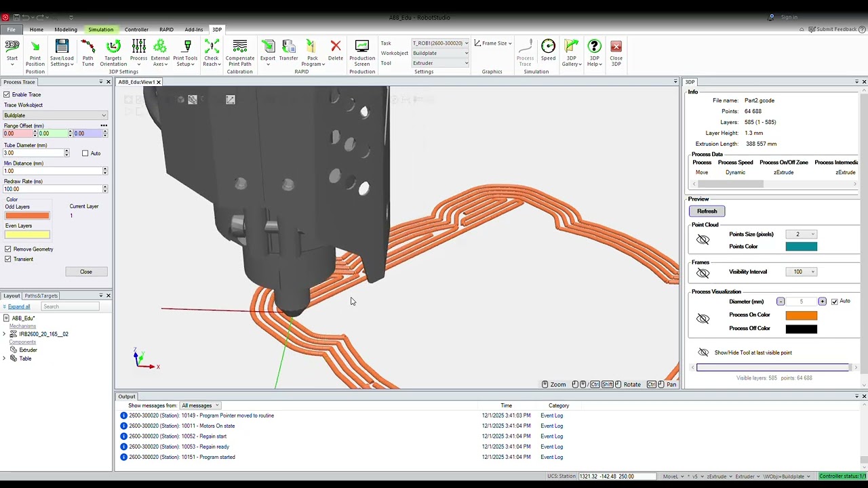Image resolution: width=868 pixels, height=488 pixels.
Task: Open Targets Orientation tool
Action: click(x=113, y=53)
